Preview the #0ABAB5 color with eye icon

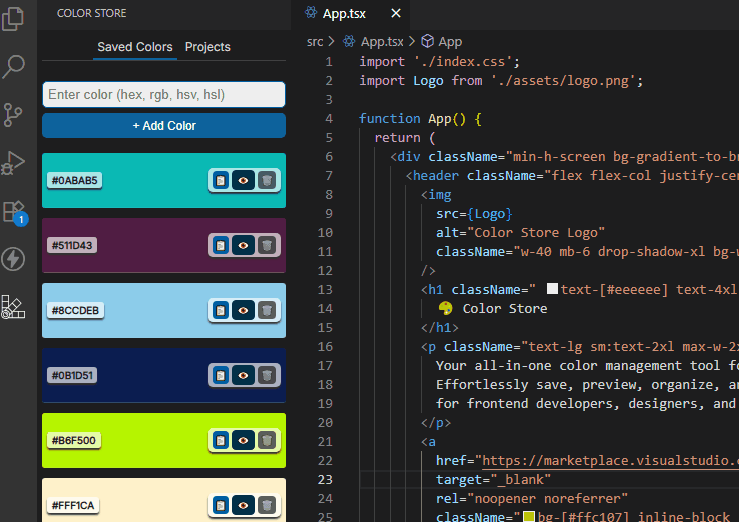(243, 180)
